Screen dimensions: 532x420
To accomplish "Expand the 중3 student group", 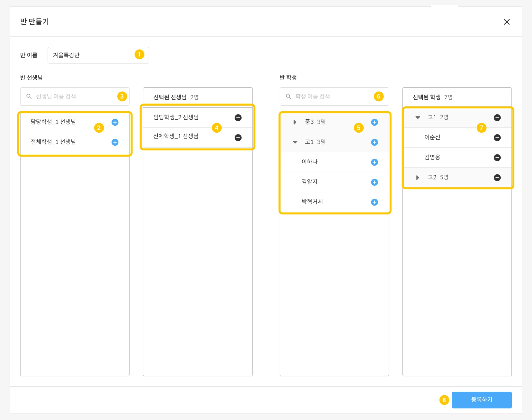I will pos(295,122).
